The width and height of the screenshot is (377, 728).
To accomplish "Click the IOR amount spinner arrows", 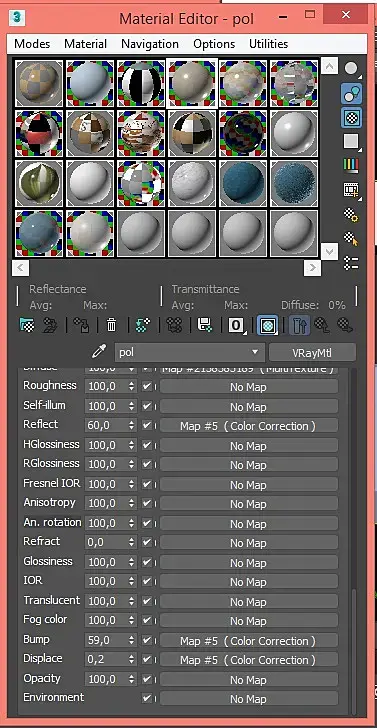I will click(131, 581).
